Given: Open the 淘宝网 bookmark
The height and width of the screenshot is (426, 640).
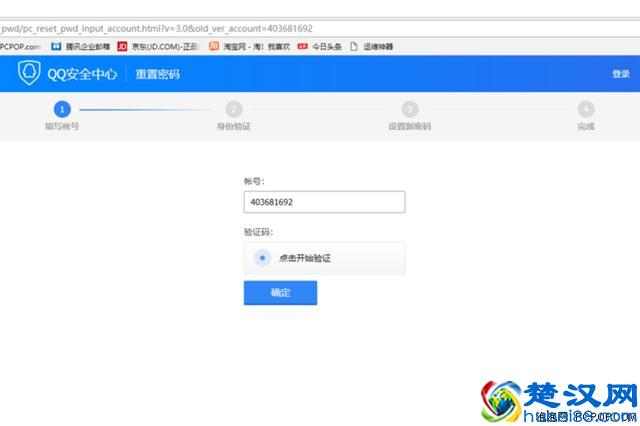Looking at the screenshot, I should 249,47.
